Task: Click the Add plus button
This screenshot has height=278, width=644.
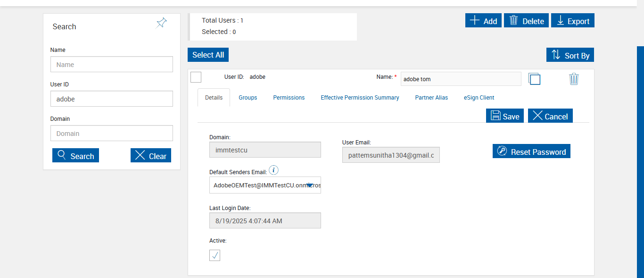Action: tap(483, 21)
